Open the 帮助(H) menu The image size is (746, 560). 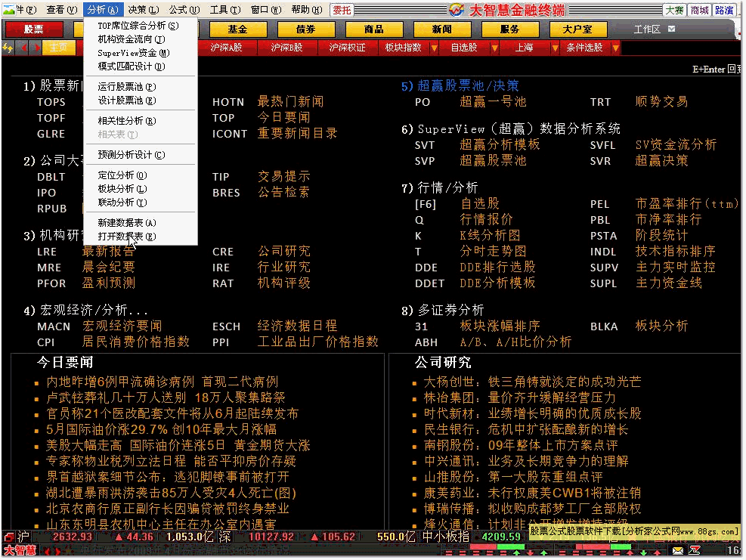[307, 10]
